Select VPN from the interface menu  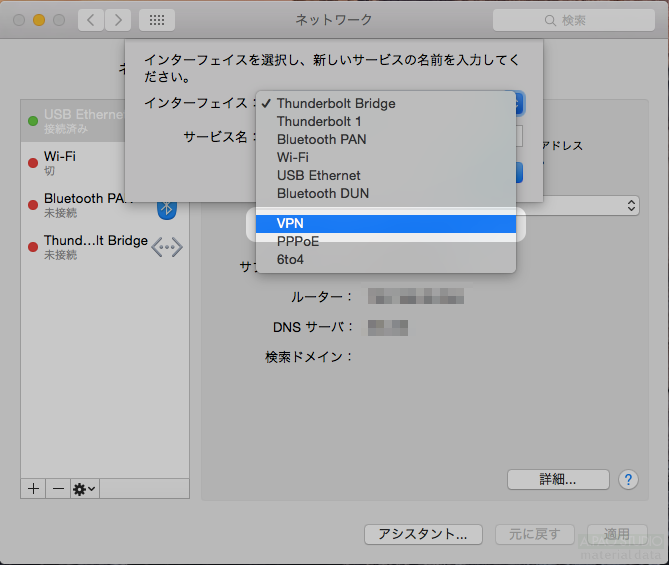386,224
